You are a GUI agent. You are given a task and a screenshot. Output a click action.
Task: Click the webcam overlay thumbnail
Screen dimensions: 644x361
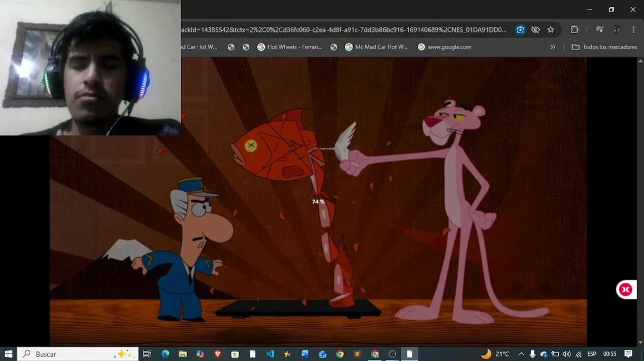pyautogui.click(x=90, y=68)
